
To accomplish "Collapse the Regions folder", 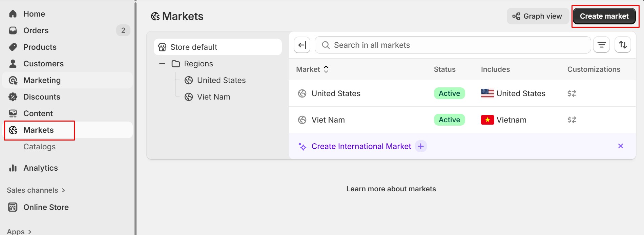I will coord(162,64).
